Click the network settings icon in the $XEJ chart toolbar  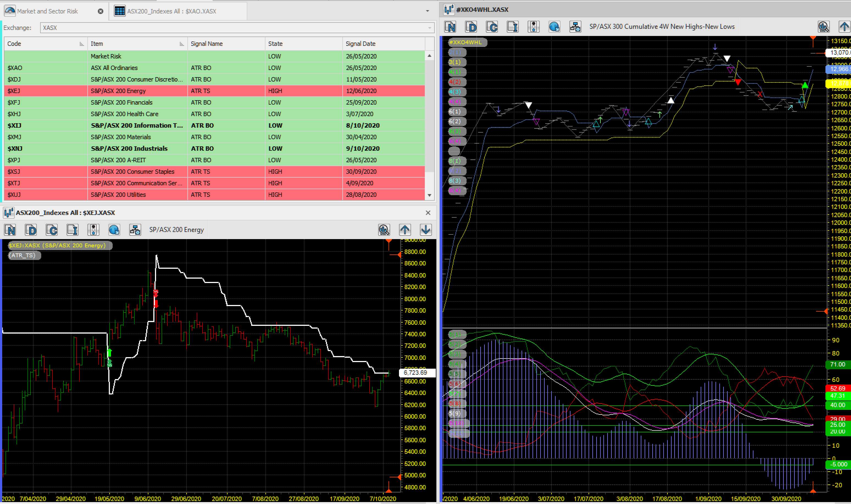135,230
